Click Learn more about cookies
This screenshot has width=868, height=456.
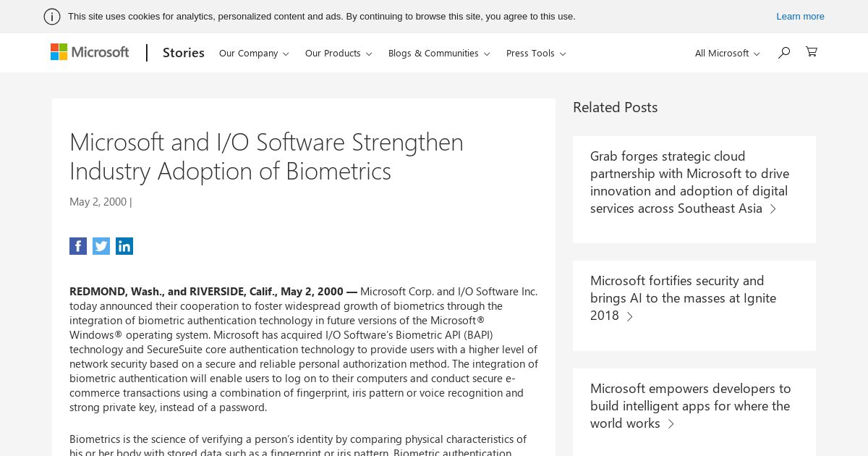point(800,16)
